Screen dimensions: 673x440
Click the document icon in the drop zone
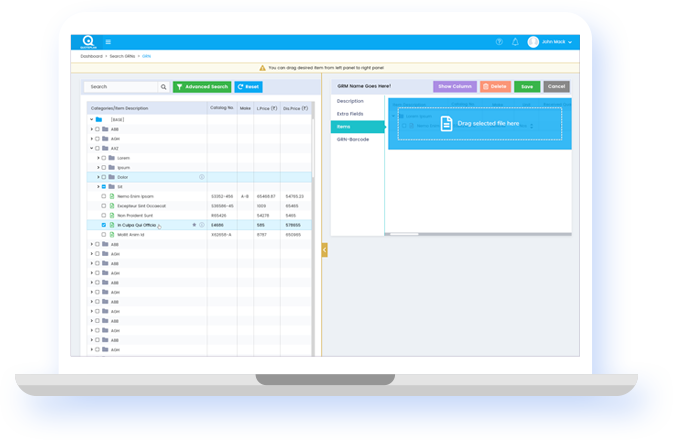[x=446, y=124]
